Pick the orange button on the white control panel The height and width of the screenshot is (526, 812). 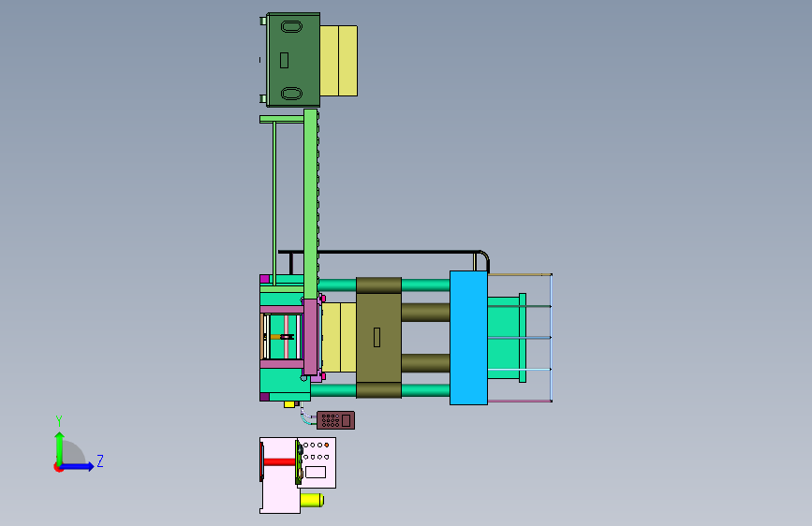click(x=327, y=445)
